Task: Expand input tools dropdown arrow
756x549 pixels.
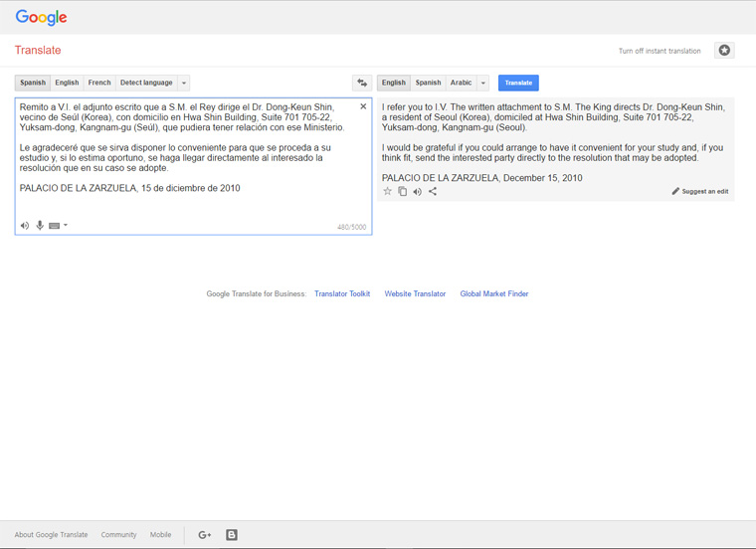Action: [66, 225]
